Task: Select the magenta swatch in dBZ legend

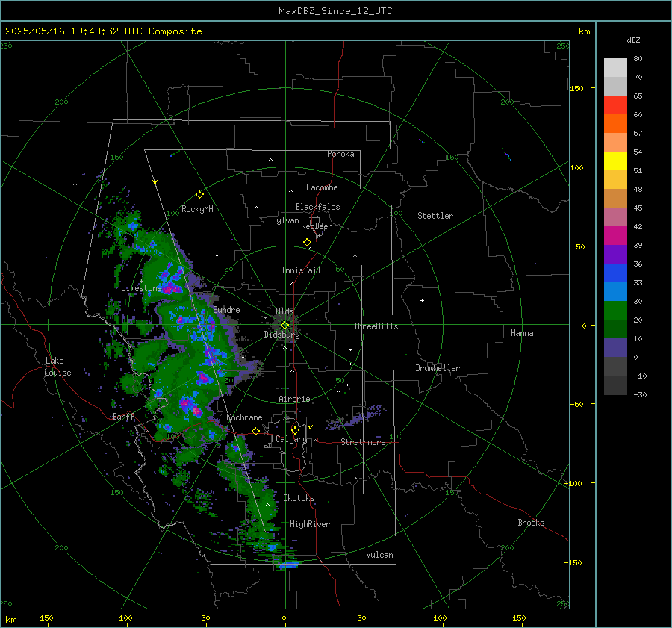Action: 615,235
